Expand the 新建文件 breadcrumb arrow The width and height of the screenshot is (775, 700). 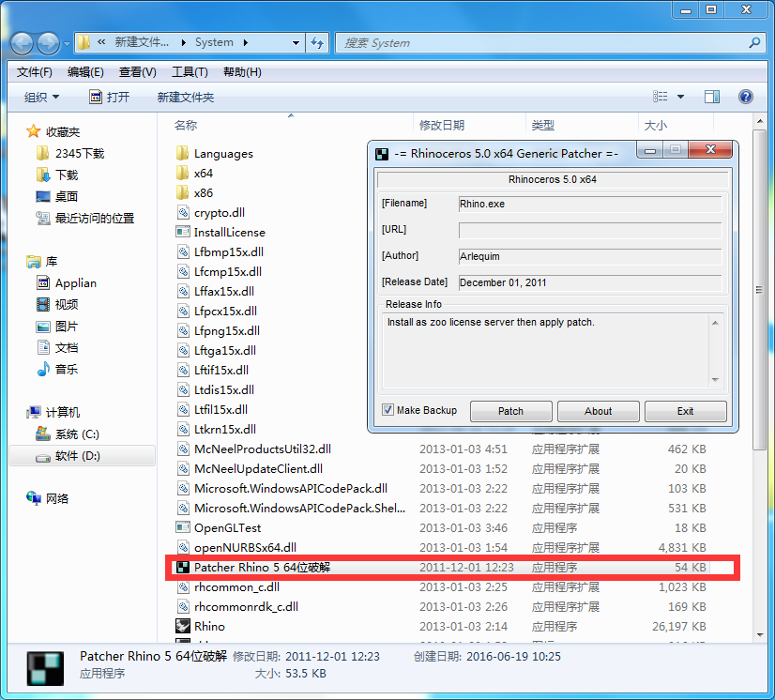pos(184,43)
